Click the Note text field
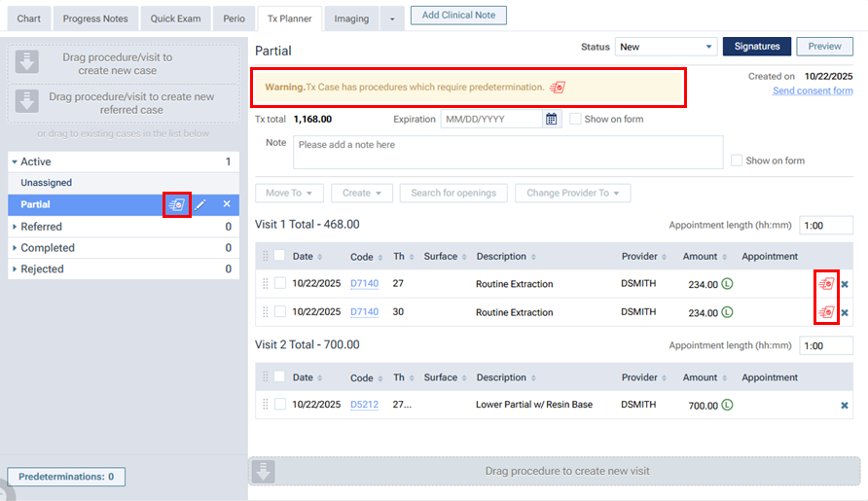 click(507, 152)
